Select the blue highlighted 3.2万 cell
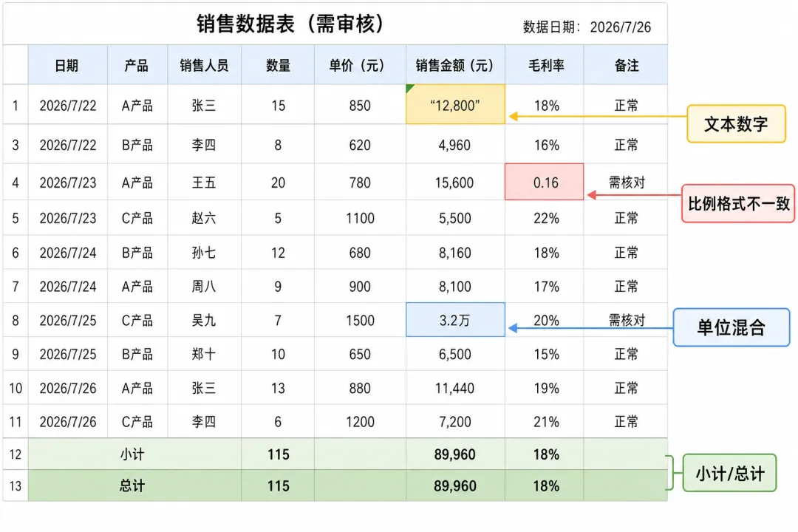Image resolution: width=798 pixels, height=532 pixels. (x=455, y=320)
